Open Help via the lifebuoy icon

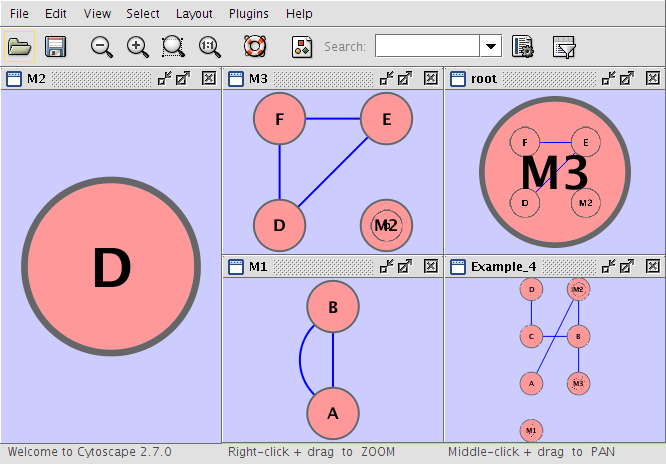[256, 46]
